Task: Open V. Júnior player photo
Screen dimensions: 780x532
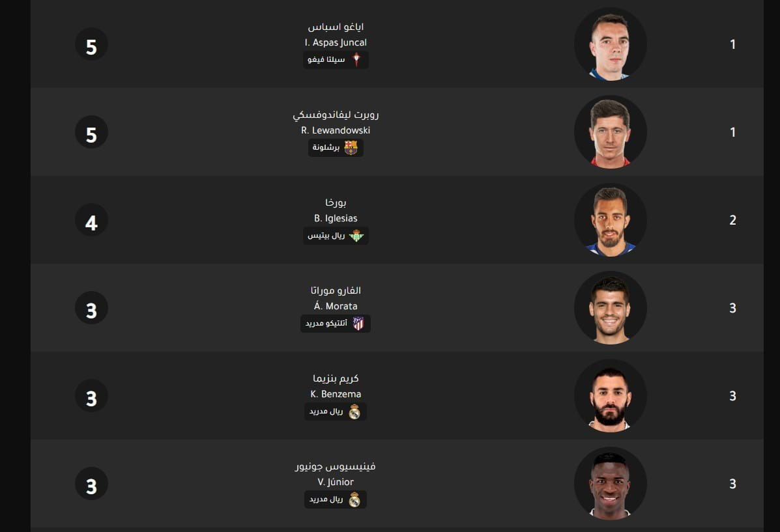Action: pos(611,484)
